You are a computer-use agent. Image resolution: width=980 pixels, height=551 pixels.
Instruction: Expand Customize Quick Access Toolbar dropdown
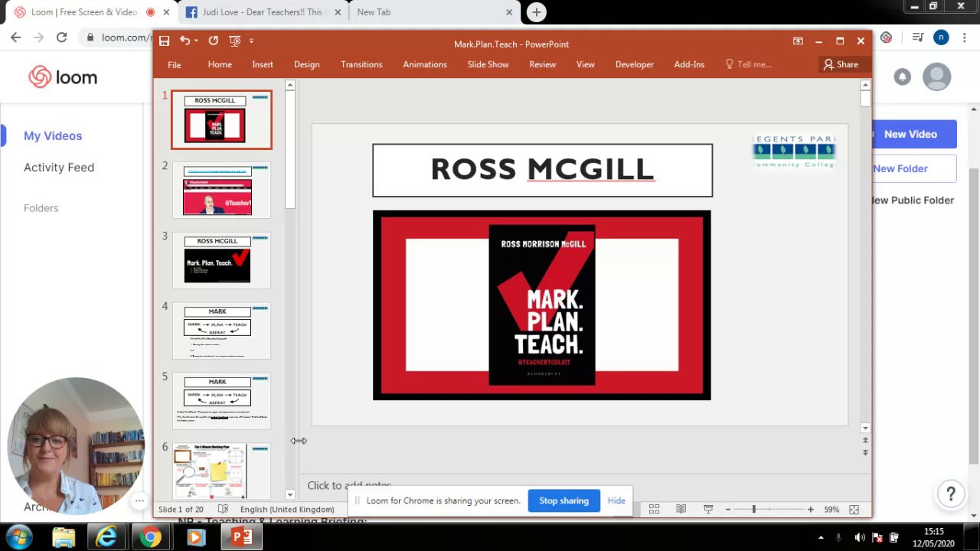point(251,41)
